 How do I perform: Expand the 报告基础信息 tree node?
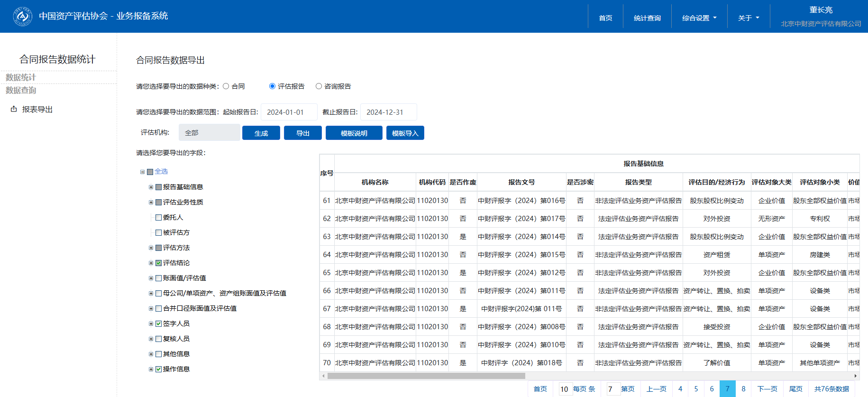tap(151, 187)
